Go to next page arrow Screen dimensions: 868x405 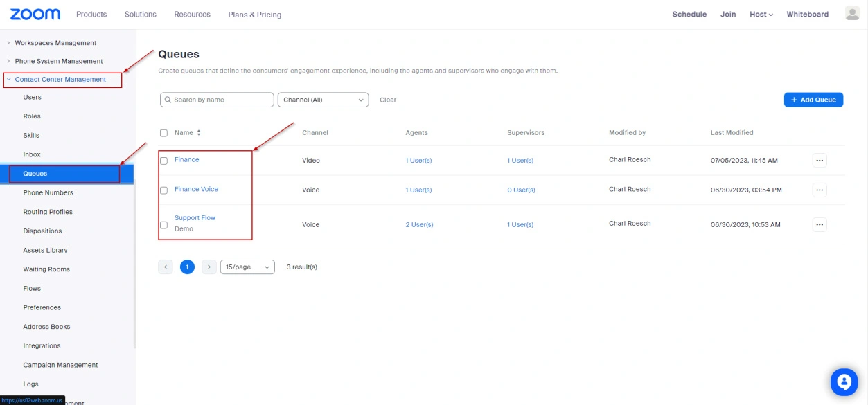click(x=209, y=267)
